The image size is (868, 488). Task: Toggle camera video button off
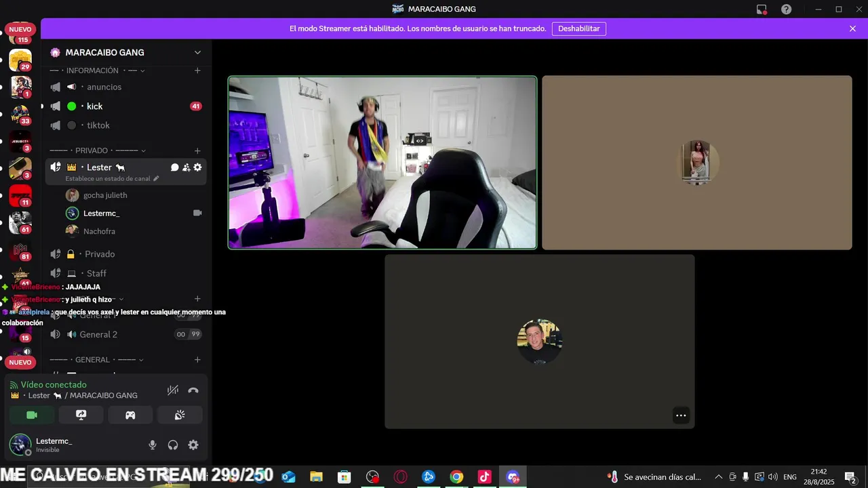coord(32,415)
